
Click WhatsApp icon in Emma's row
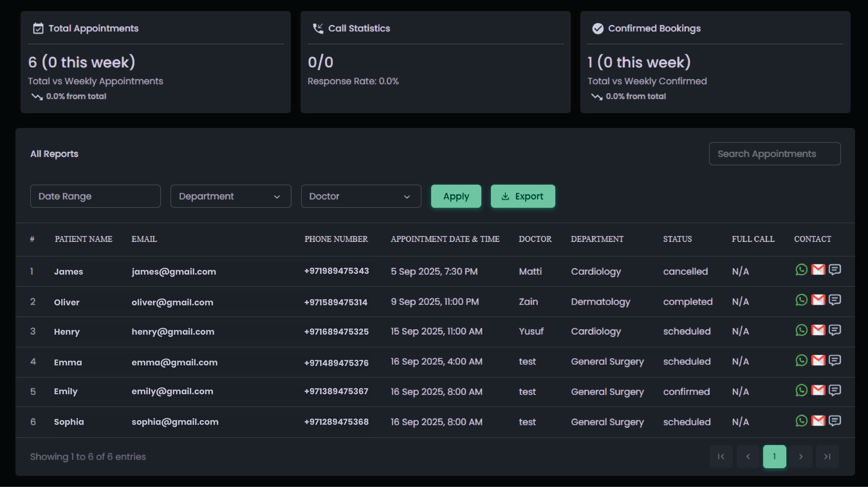click(801, 360)
